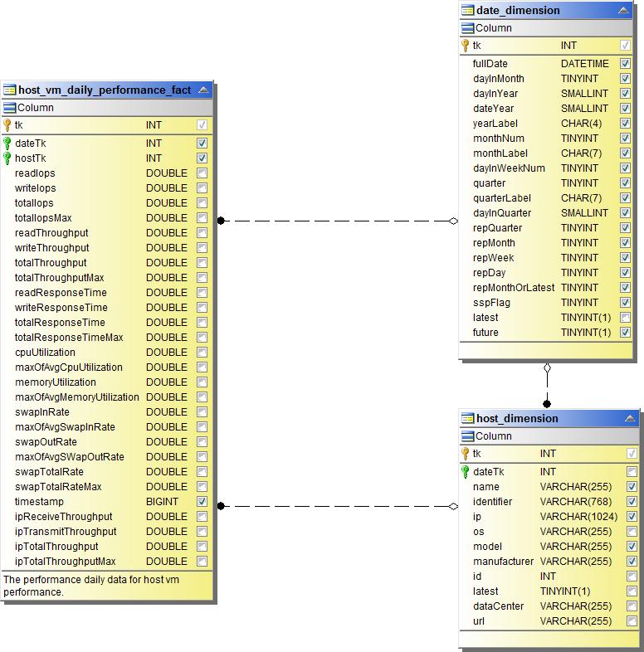Image resolution: width=644 pixels, height=652 pixels.
Task: Click primary key icon for fact table tk
Action: (7, 125)
